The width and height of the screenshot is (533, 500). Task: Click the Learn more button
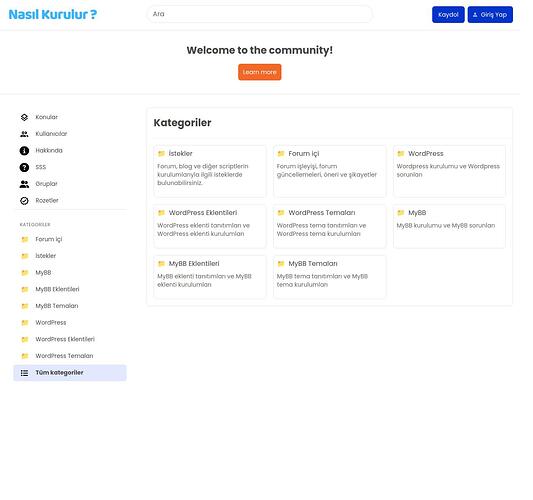click(x=259, y=72)
